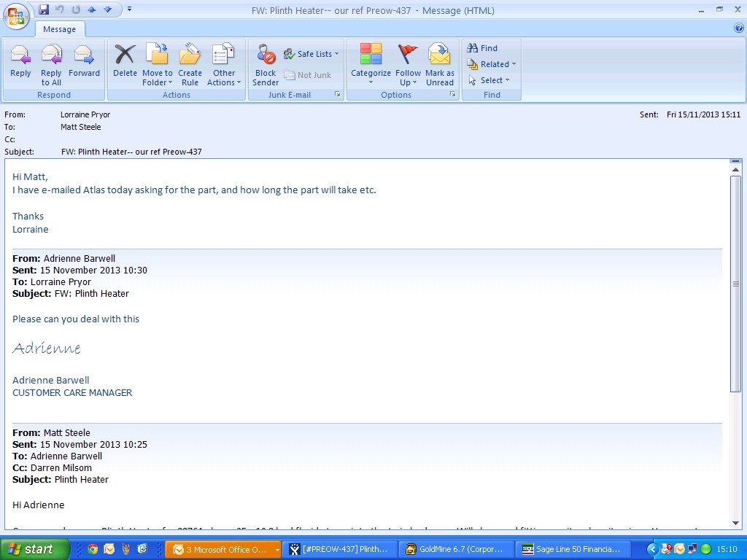Open 3 Microsoft Office Outlook taskbar group
Image resolution: width=747 pixels, height=560 pixels.
point(223,550)
